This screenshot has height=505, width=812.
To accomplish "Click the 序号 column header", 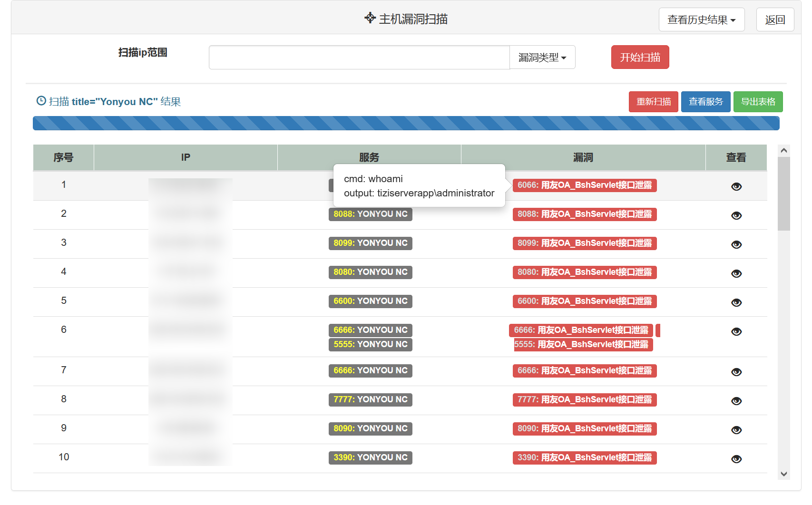I will 63,157.
